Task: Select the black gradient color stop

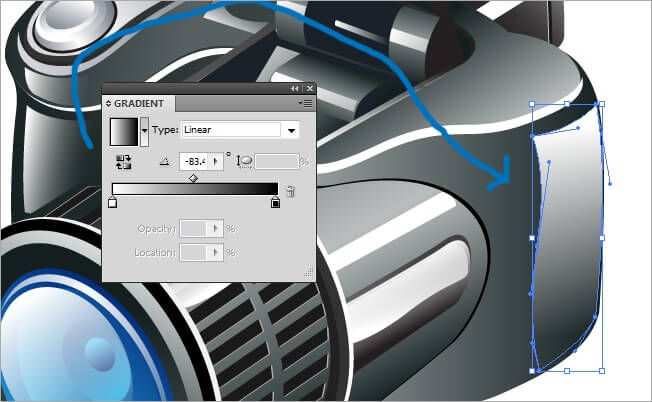Action: [276, 203]
